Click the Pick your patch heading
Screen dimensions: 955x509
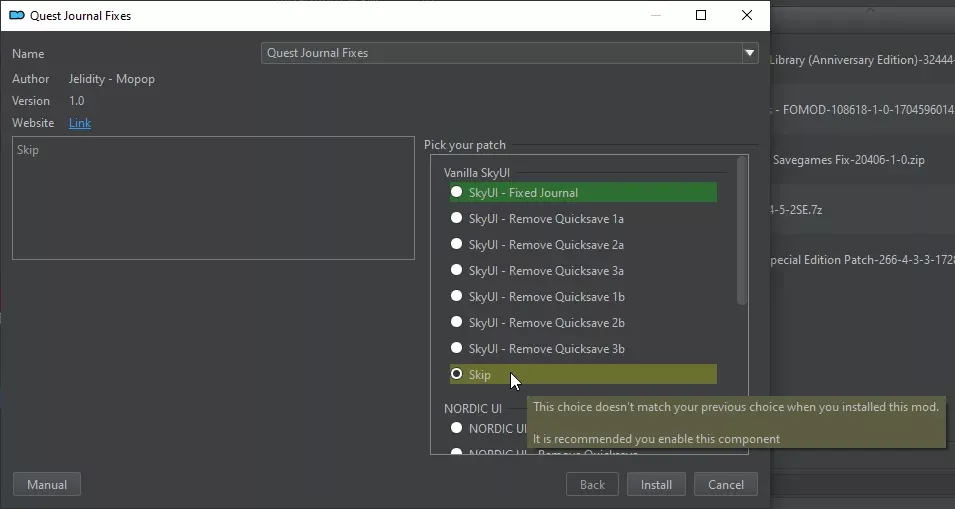click(465, 145)
